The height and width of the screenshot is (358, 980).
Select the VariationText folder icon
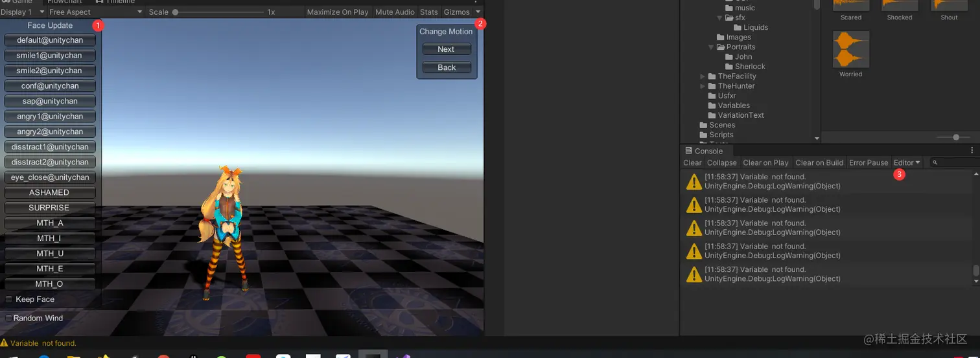tap(712, 115)
